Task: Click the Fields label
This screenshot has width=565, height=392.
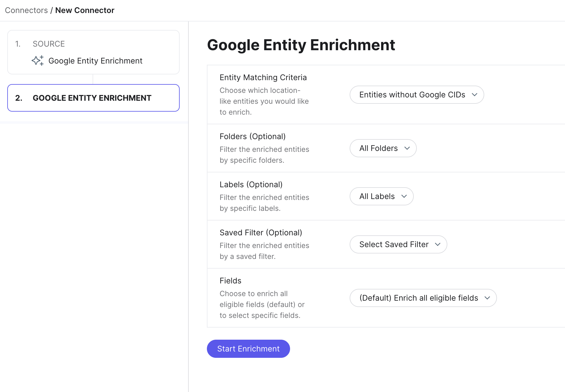Action: (x=230, y=281)
